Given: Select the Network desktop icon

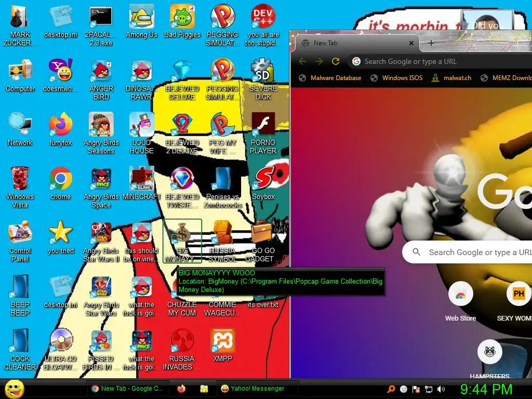Looking at the screenshot, I should tap(20, 129).
